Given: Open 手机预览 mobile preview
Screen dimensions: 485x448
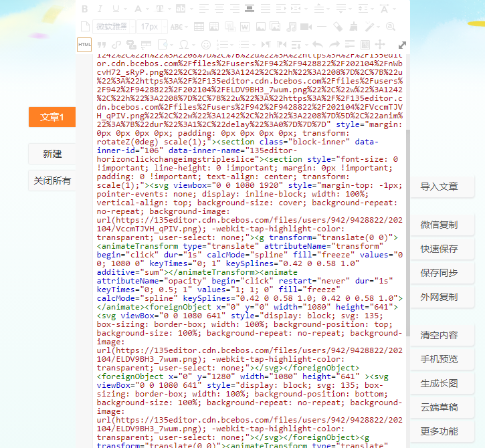Looking at the screenshot, I should pyautogui.click(x=442, y=359).
